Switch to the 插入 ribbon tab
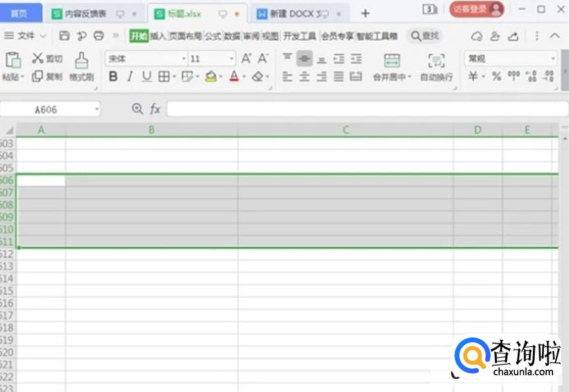Screen dimensions: 569x392 click(x=158, y=38)
